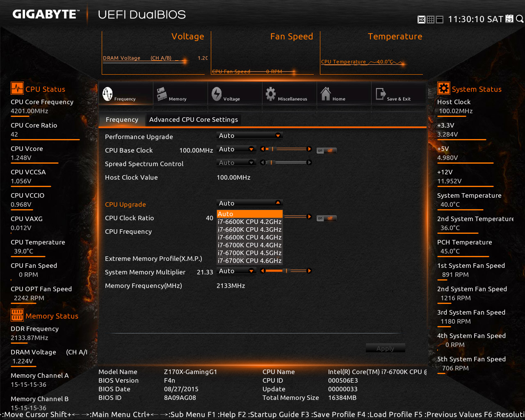Open the CPU Base Clock Auto dropdown
The image size is (525, 420).
pyautogui.click(x=236, y=149)
